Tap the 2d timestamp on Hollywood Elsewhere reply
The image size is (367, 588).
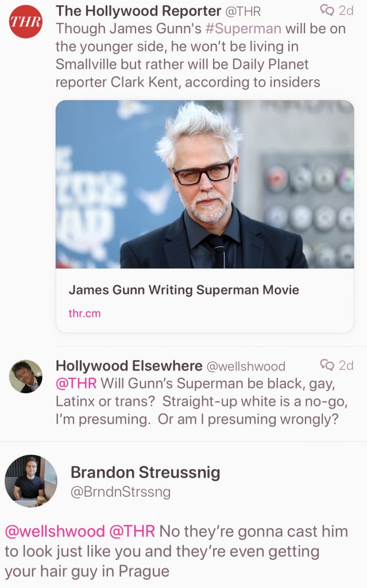click(346, 365)
